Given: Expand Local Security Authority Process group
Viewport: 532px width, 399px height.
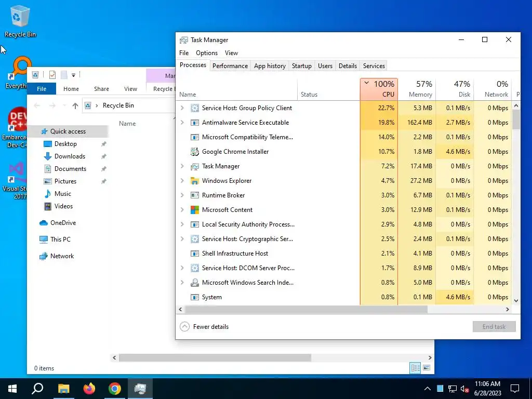Looking at the screenshot, I should [x=182, y=224].
